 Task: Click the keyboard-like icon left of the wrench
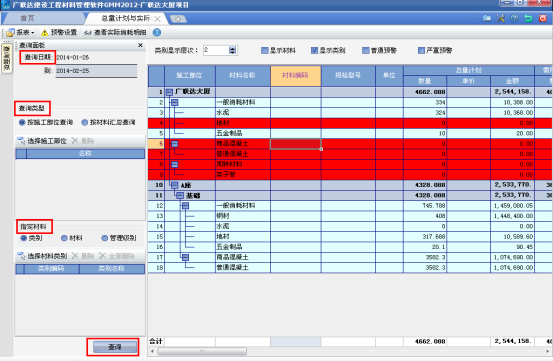coord(487,18)
